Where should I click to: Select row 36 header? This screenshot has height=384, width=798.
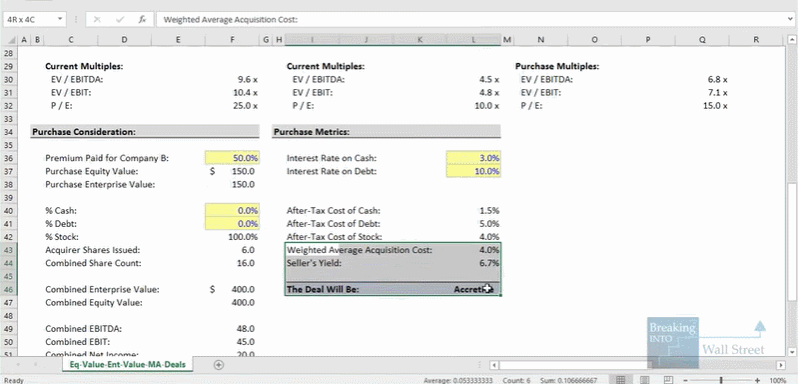pos(10,158)
